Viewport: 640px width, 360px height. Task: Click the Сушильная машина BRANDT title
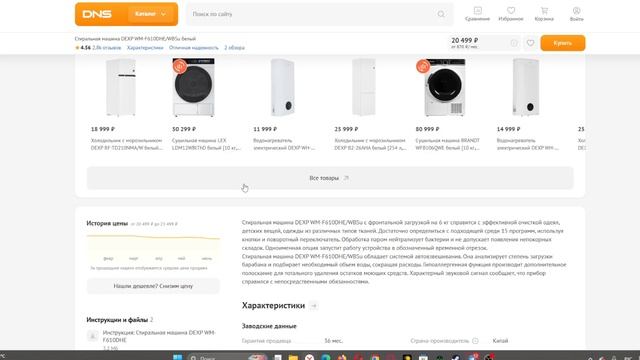[x=448, y=144]
